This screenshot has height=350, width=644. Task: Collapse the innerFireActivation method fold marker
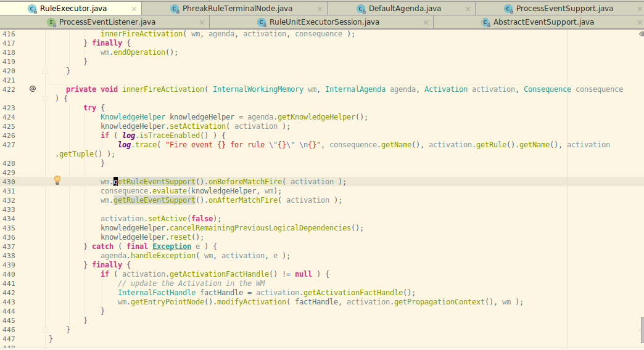tap(45, 99)
